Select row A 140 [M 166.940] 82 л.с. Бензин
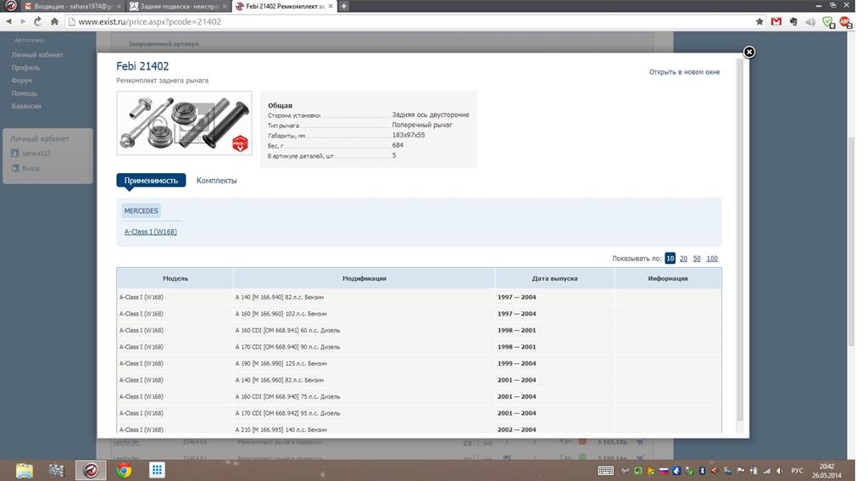Screen dimensions: 868x481 click(419, 297)
